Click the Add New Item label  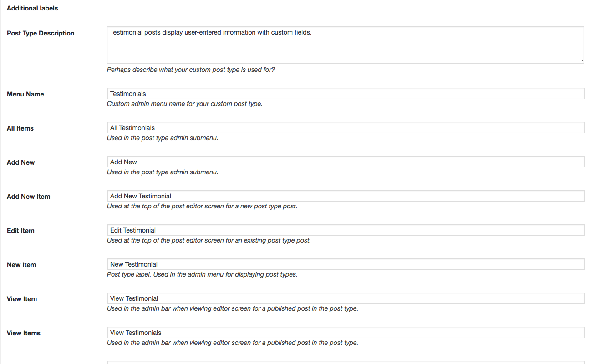click(29, 197)
